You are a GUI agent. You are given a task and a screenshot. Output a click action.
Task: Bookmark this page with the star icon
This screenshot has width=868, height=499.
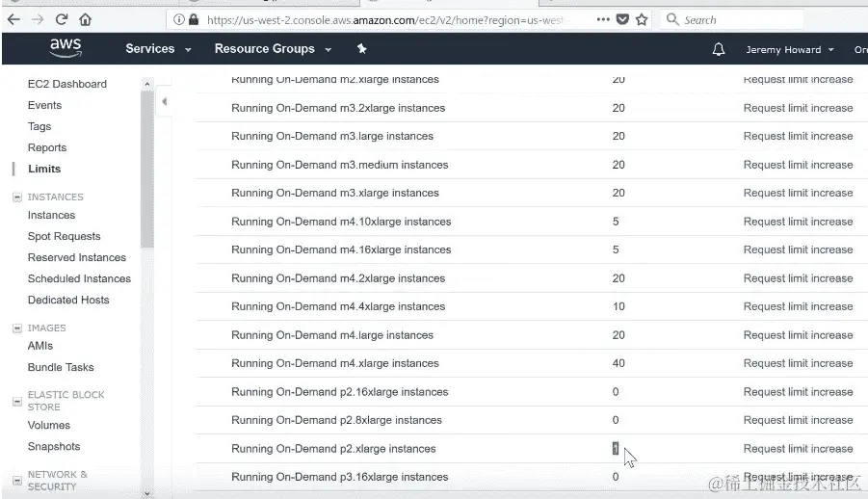click(642, 20)
